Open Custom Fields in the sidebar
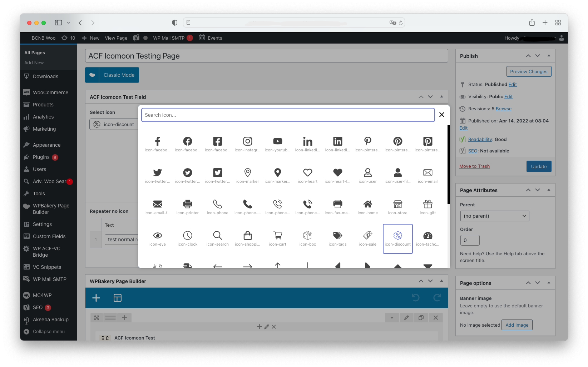The height and width of the screenshot is (367, 588). 49,236
